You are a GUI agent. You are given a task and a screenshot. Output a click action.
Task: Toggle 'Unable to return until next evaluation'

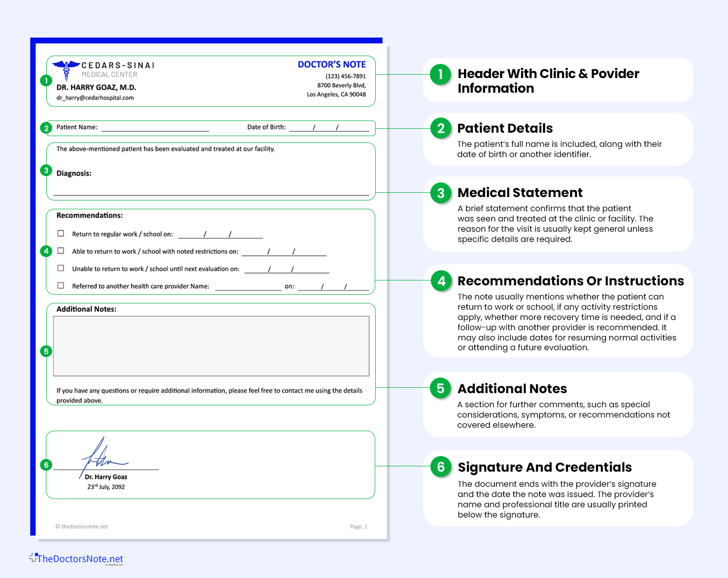pos(61,268)
